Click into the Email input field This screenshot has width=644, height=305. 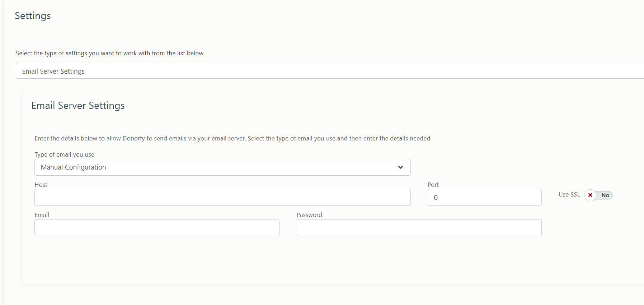click(157, 228)
